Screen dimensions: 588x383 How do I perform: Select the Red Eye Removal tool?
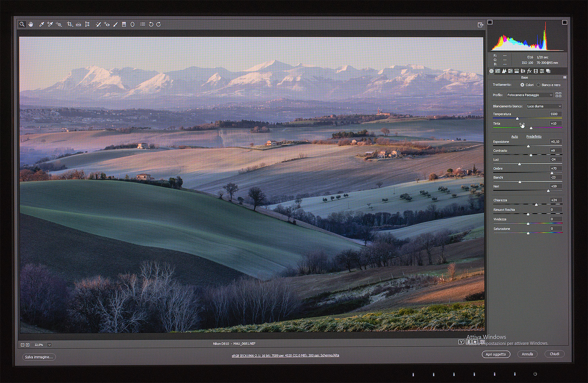click(107, 24)
